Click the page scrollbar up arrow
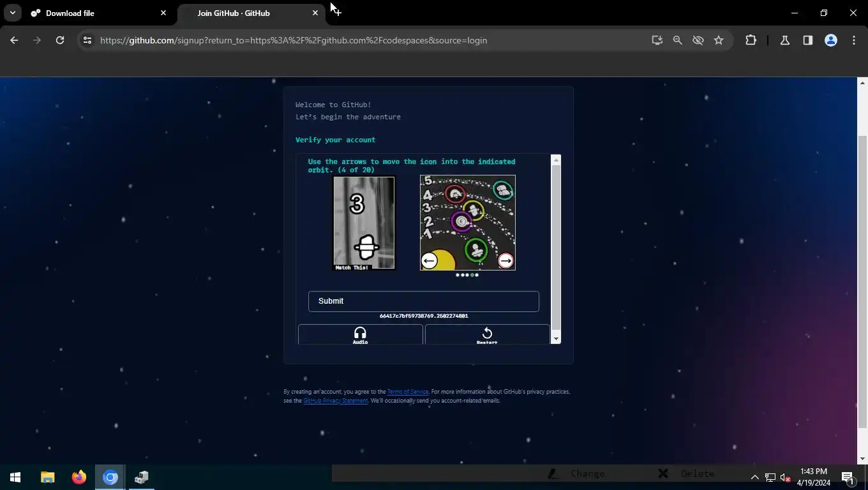Image resolution: width=868 pixels, height=490 pixels. (x=863, y=82)
